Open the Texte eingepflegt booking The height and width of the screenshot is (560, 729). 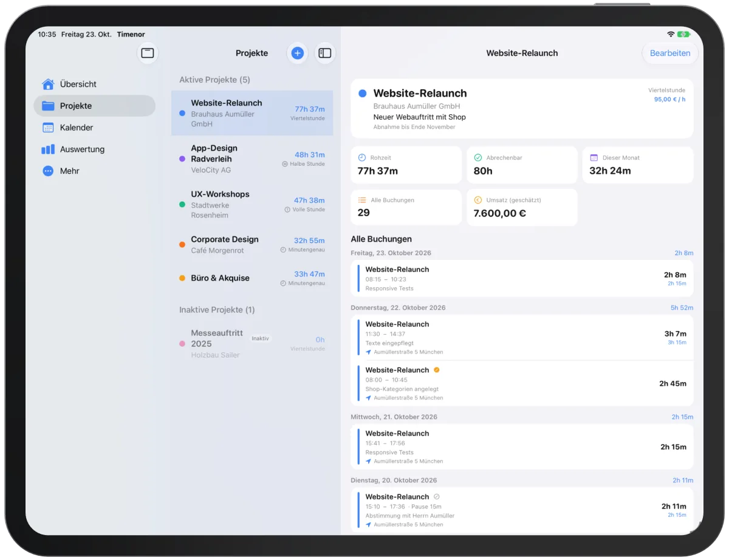pyautogui.click(x=522, y=338)
